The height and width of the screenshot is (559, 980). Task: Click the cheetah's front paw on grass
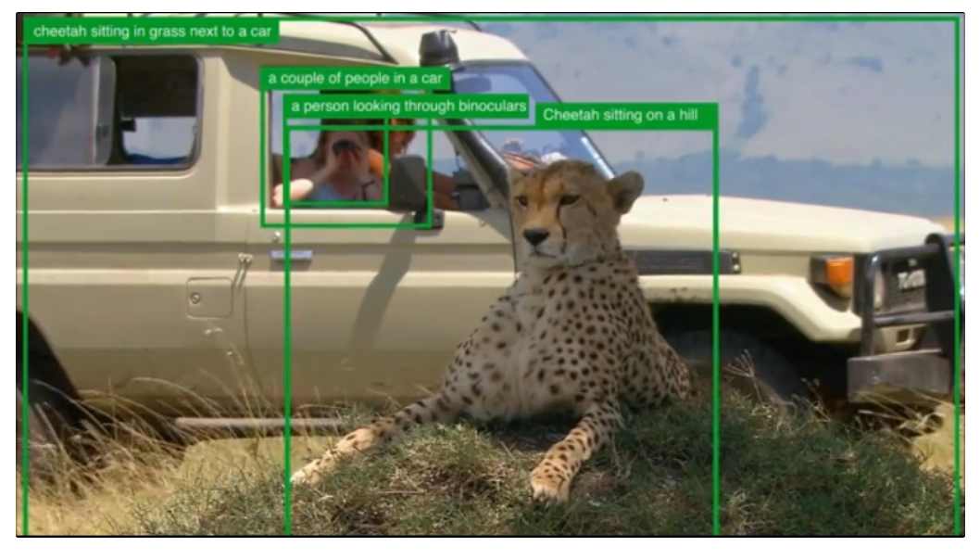pos(548,487)
